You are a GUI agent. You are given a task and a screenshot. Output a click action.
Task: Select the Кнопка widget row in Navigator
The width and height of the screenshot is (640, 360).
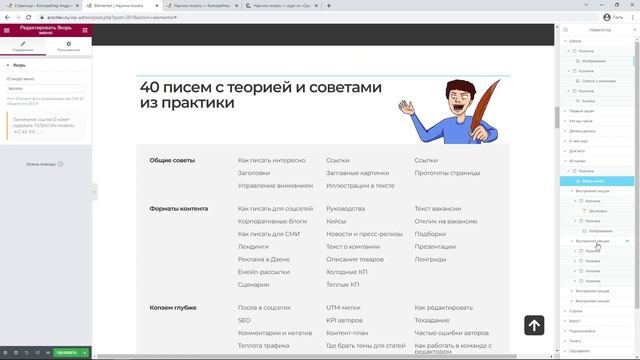[597, 101]
